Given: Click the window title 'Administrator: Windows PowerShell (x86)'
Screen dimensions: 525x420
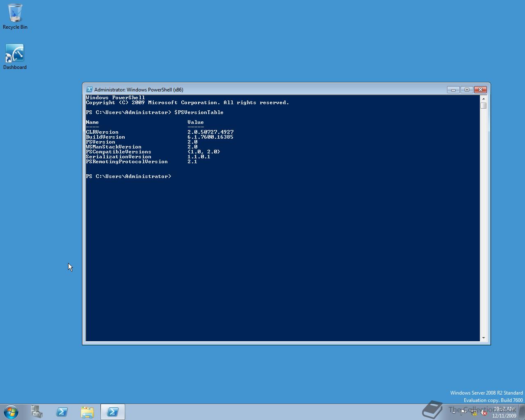Looking at the screenshot, I should [139, 90].
